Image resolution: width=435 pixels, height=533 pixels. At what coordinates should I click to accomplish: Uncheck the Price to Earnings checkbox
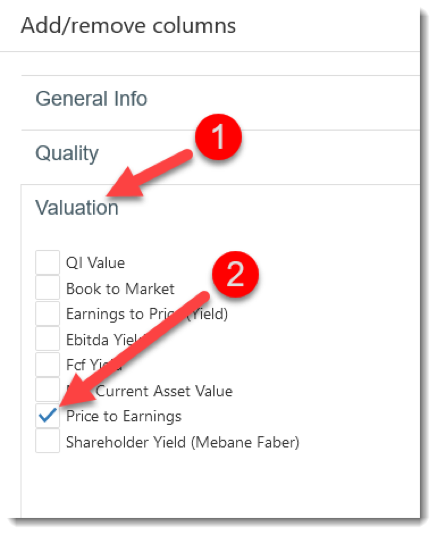click(x=48, y=415)
